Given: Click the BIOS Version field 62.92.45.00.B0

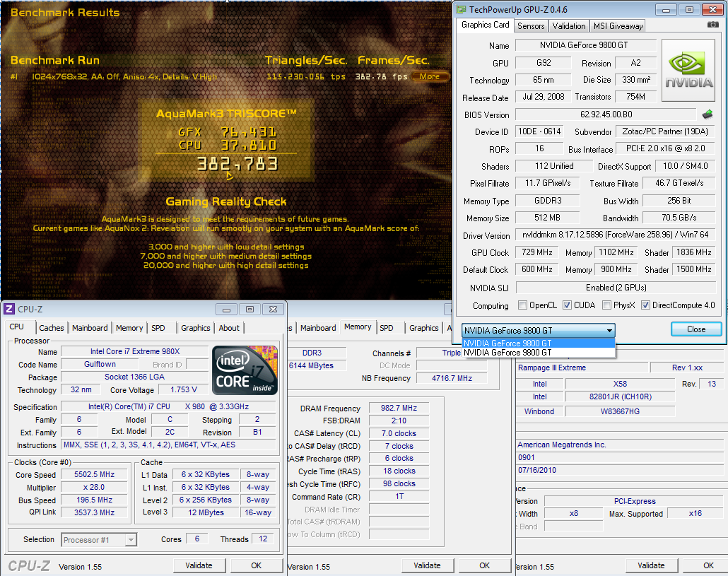Looking at the screenshot, I should tap(606, 114).
